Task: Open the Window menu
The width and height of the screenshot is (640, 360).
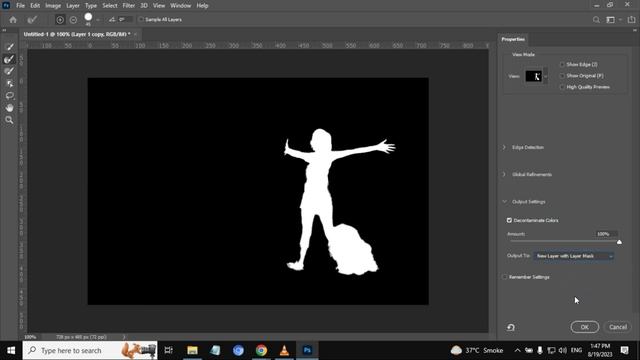Action: 180,6
